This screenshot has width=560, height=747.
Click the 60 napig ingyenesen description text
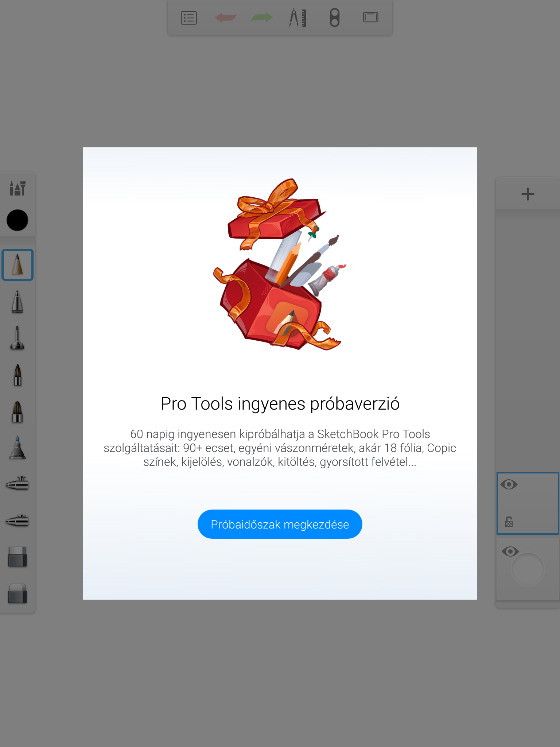pyautogui.click(x=280, y=448)
